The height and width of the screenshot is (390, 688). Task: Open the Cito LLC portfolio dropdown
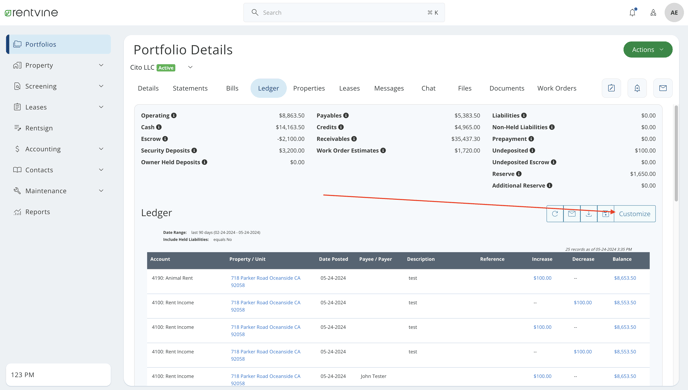[190, 68]
